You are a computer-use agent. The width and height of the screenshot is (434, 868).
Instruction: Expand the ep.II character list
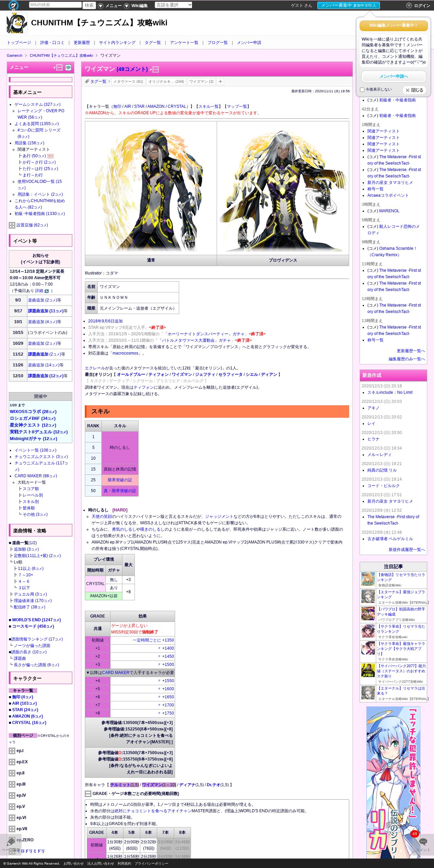[12, 773]
